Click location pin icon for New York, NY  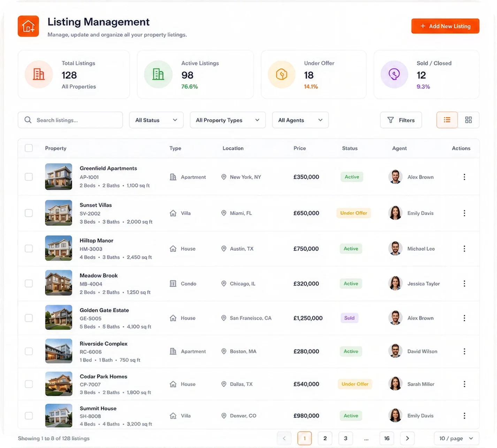(x=224, y=177)
